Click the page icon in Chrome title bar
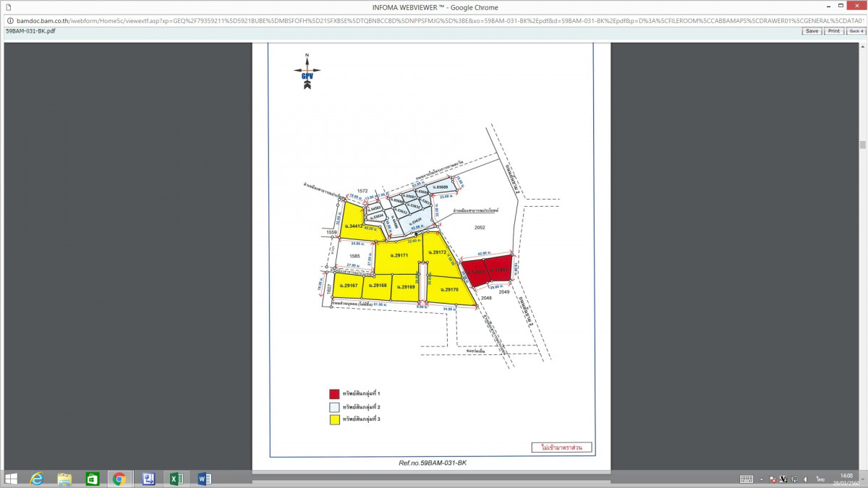This screenshot has width=868, height=488. coord(7,7)
